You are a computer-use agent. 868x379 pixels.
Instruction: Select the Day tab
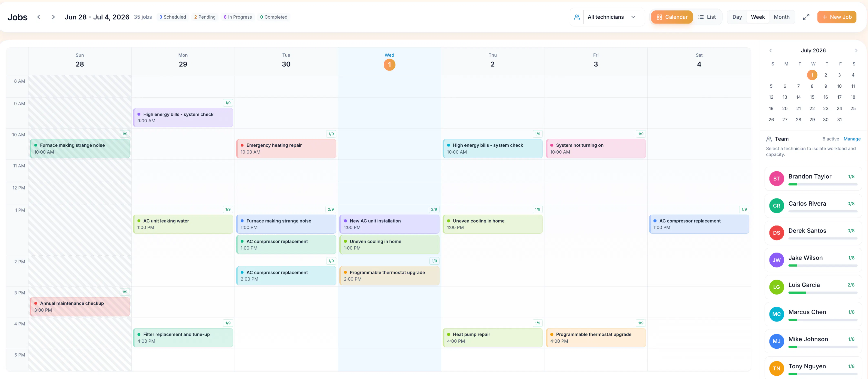click(737, 17)
